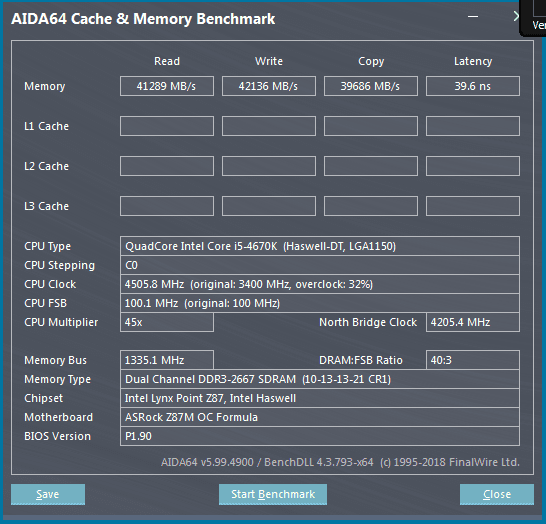
Task: Click the L3 Cache row label
Action: 46,206
